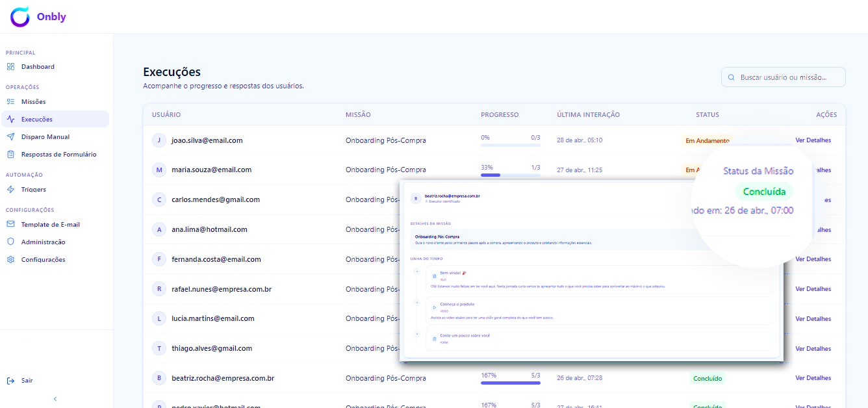Click the PROGRESSO column header

(500, 115)
